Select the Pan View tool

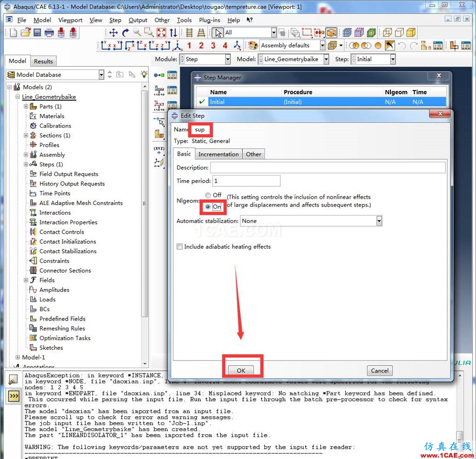coord(113,33)
